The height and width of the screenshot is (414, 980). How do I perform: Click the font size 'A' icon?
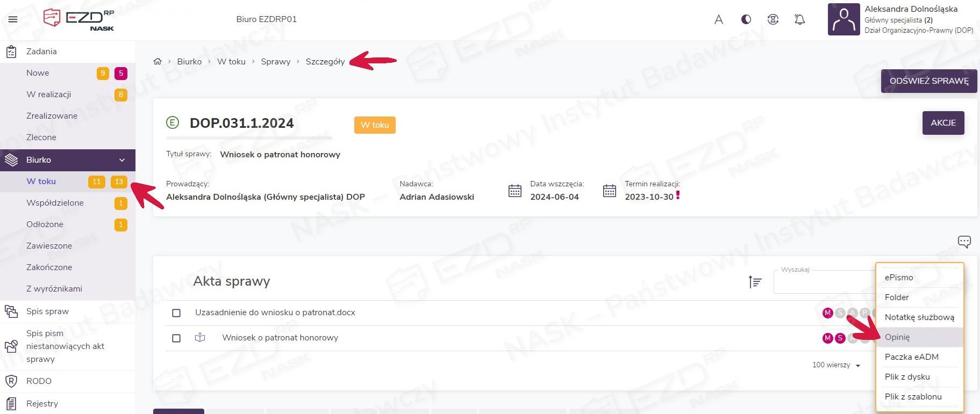coord(718,20)
